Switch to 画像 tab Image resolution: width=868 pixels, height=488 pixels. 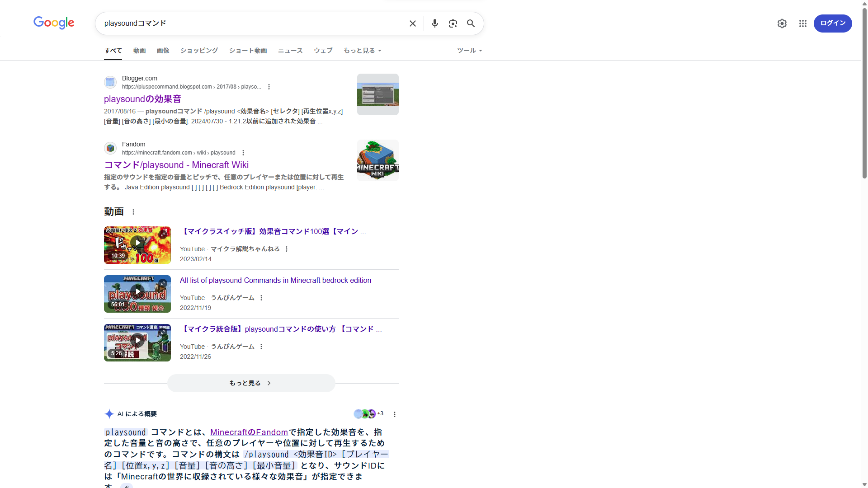pyautogui.click(x=163, y=51)
